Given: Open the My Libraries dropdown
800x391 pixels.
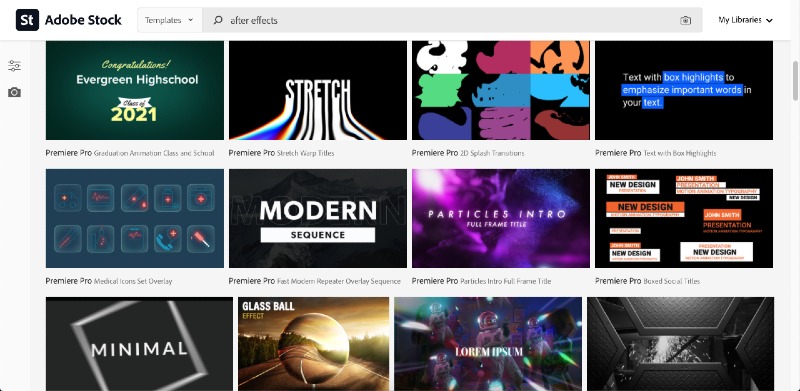Looking at the screenshot, I should [745, 20].
